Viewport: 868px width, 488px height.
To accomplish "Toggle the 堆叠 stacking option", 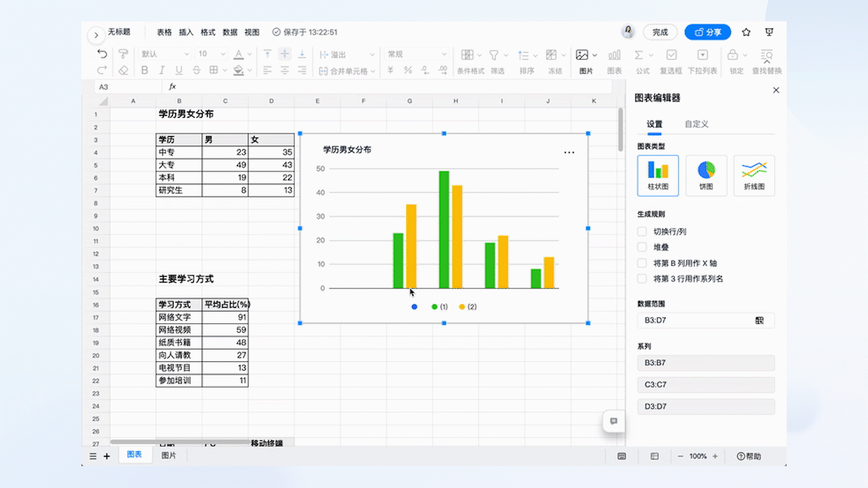I will tap(641, 247).
